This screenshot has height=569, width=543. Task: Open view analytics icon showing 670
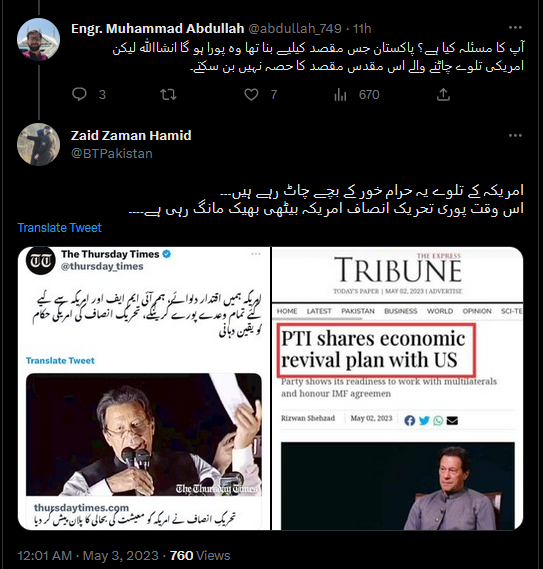click(x=340, y=95)
